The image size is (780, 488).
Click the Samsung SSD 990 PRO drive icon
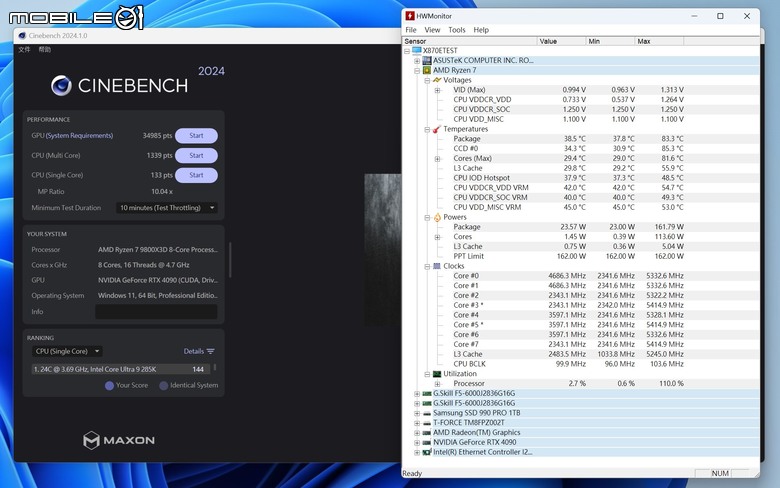point(427,413)
